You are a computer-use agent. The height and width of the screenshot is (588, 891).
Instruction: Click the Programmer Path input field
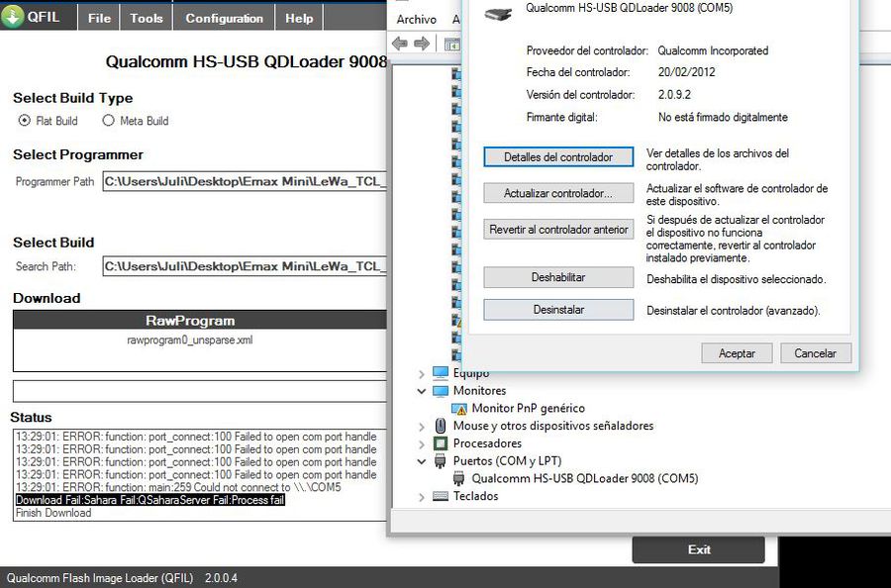click(x=245, y=182)
